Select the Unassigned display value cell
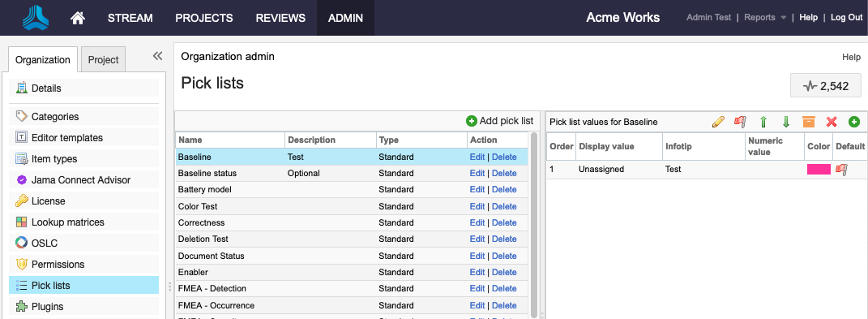This screenshot has height=319, width=868. click(x=619, y=169)
